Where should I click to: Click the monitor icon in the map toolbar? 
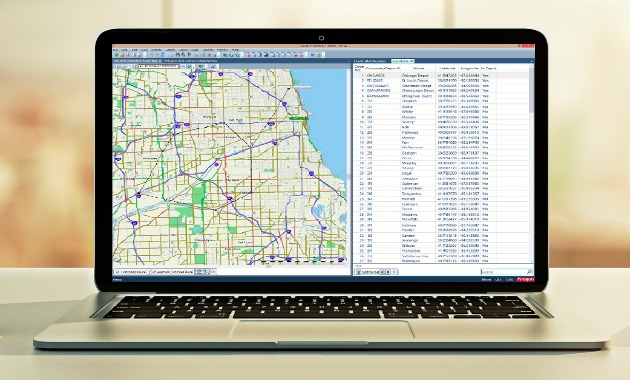click(x=201, y=66)
